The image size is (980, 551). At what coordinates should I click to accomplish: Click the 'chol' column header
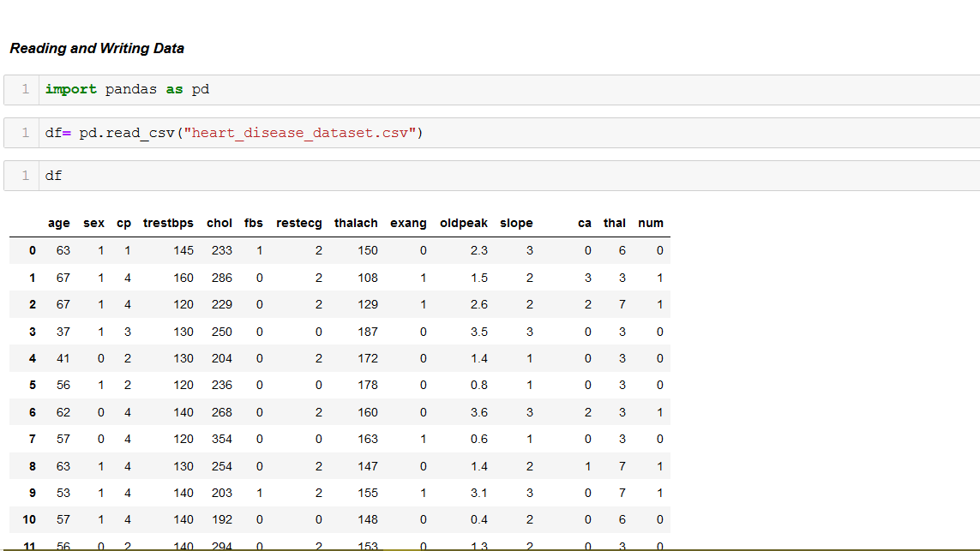[x=219, y=223]
